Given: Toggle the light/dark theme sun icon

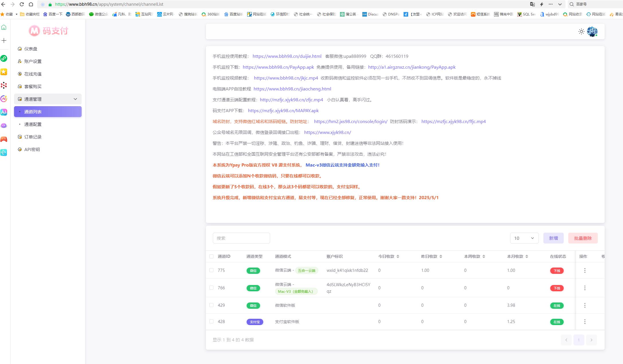Looking at the screenshot, I should [581, 31].
